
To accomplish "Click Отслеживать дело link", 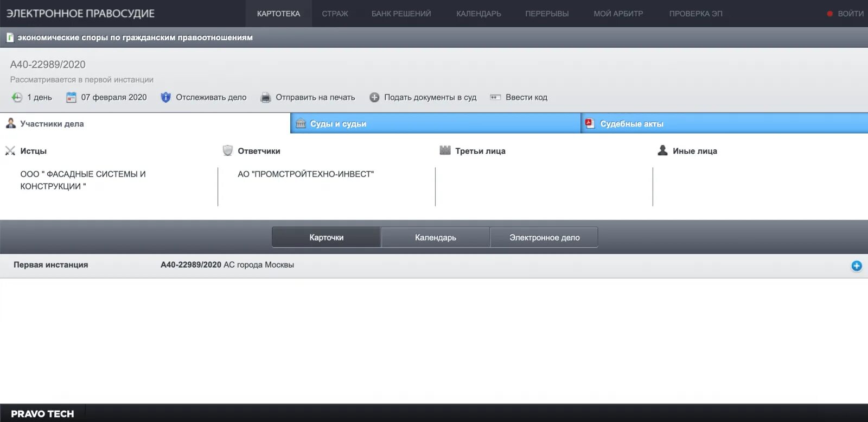I will (x=211, y=97).
